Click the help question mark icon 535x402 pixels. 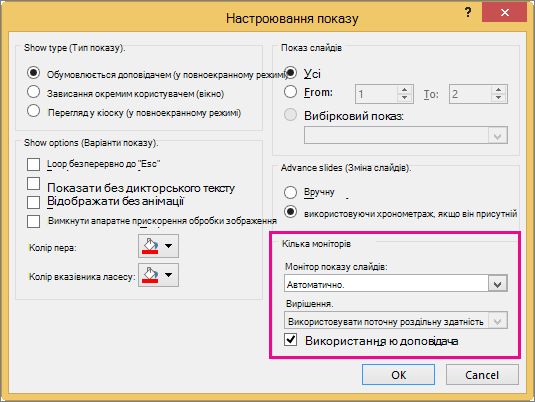(x=468, y=13)
